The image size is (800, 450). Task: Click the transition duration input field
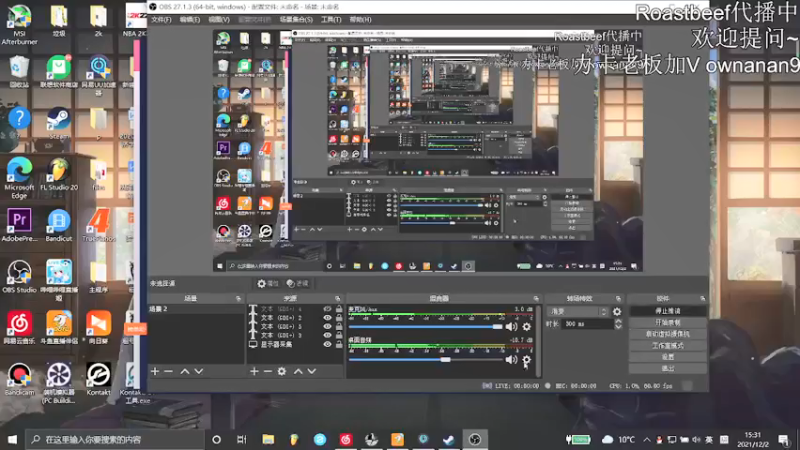(587, 323)
